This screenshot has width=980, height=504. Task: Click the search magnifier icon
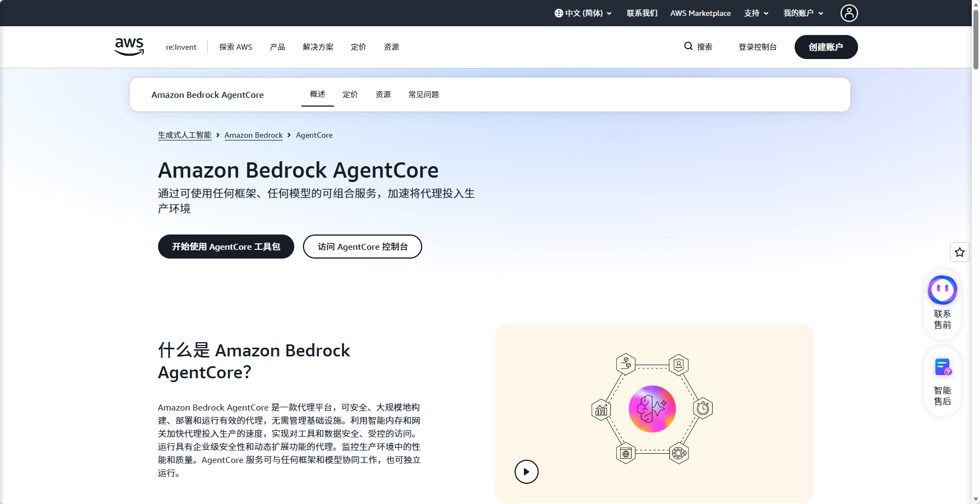click(x=689, y=46)
